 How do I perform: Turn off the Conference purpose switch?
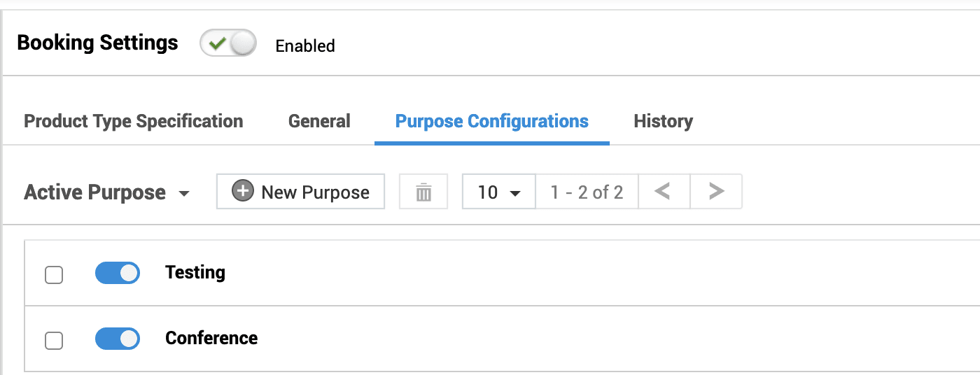coord(118,339)
